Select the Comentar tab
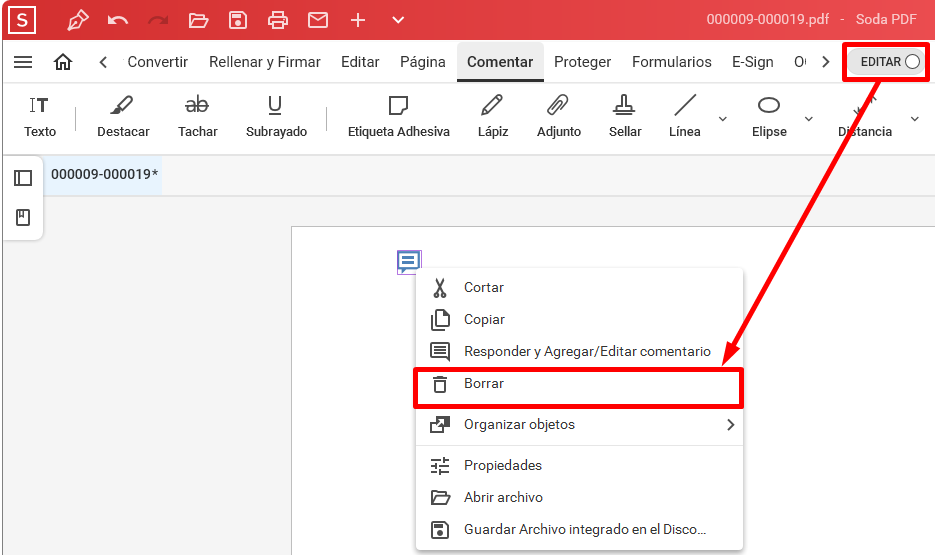Screen dimensions: 935x555 [x=500, y=62]
